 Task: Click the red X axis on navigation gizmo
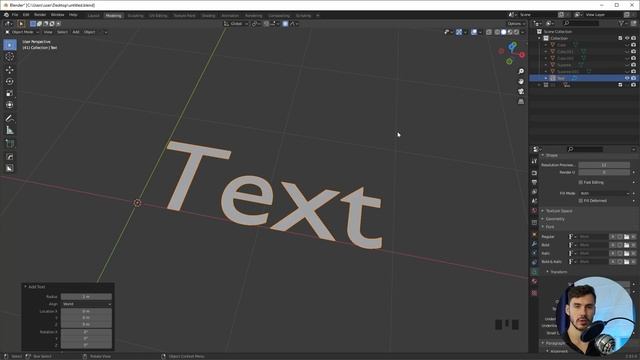point(522,55)
